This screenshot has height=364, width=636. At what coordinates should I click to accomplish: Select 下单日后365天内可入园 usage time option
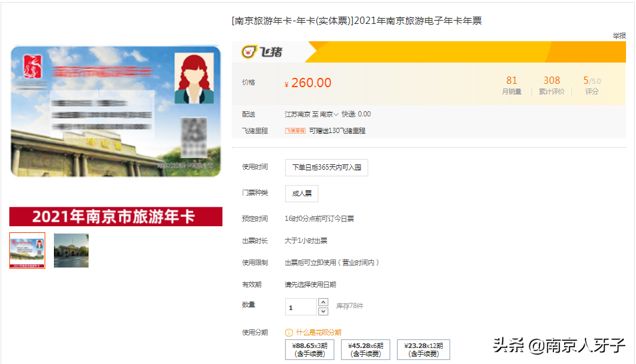(x=326, y=168)
